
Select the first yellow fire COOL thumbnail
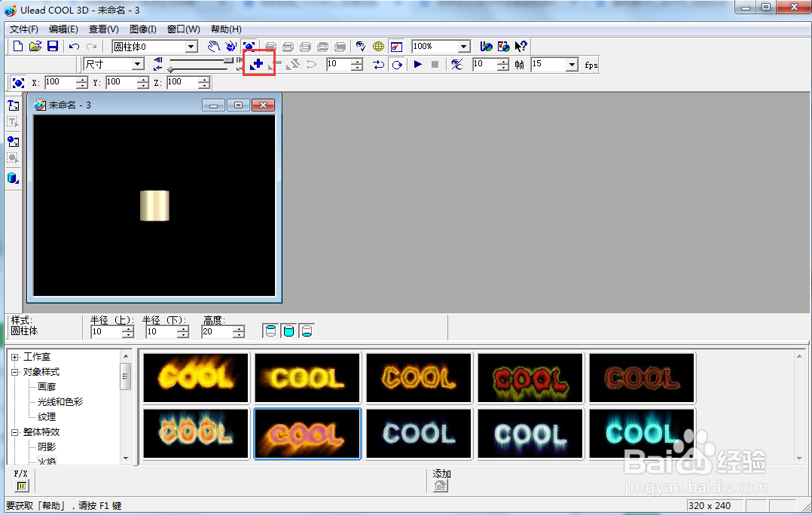click(196, 378)
